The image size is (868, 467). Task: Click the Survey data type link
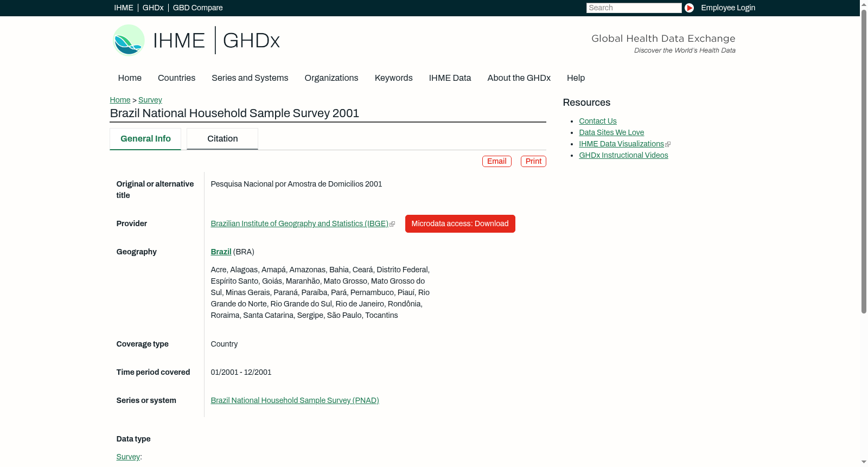point(128,457)
